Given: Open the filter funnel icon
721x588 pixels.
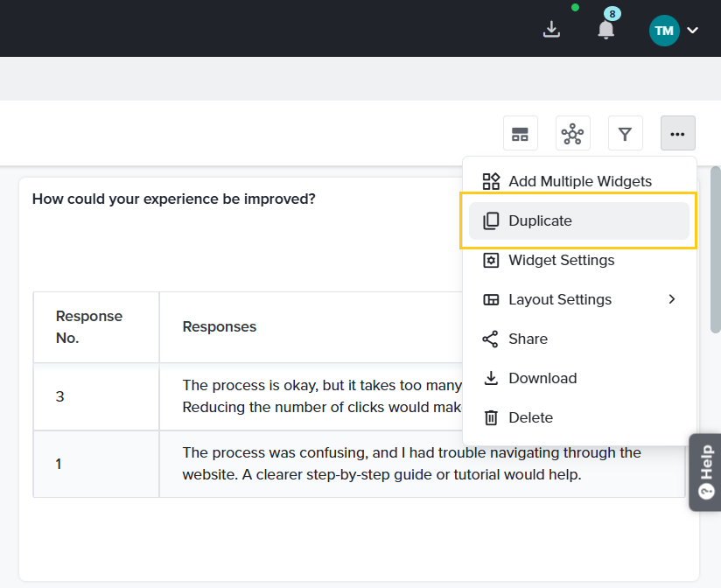Looking at the screenshot, I should 625,133.
